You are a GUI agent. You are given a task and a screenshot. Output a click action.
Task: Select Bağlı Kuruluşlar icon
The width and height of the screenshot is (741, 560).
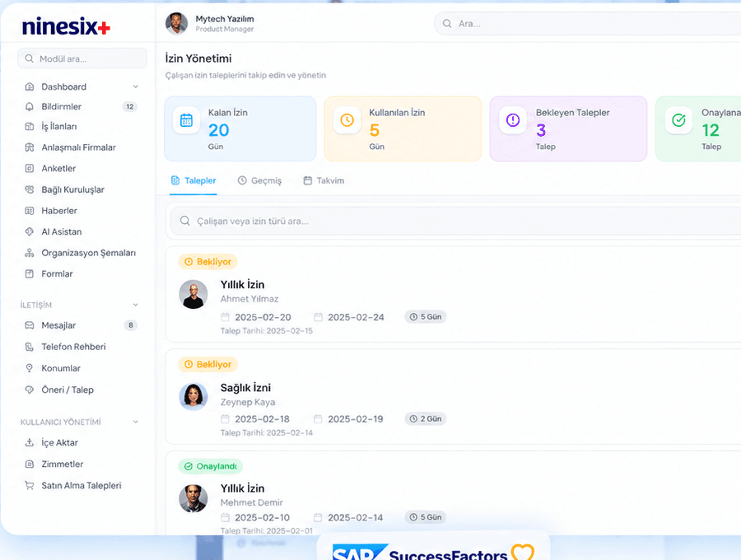point(30,189)
